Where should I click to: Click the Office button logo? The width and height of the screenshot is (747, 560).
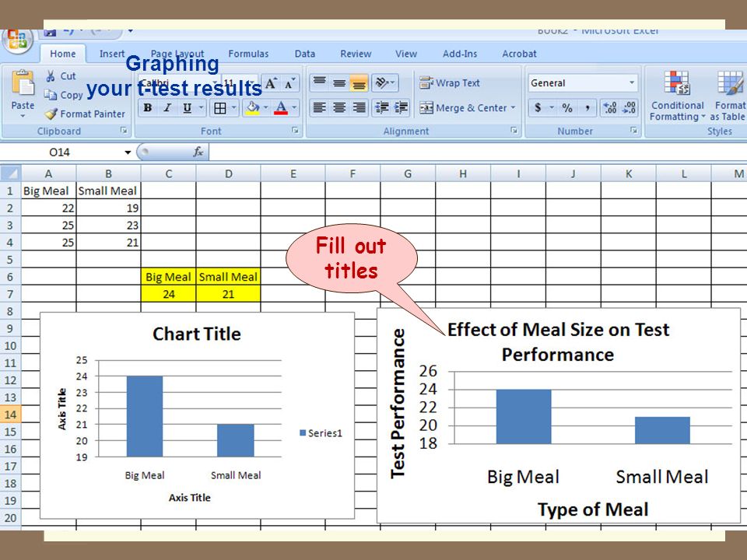pos(17,40)
